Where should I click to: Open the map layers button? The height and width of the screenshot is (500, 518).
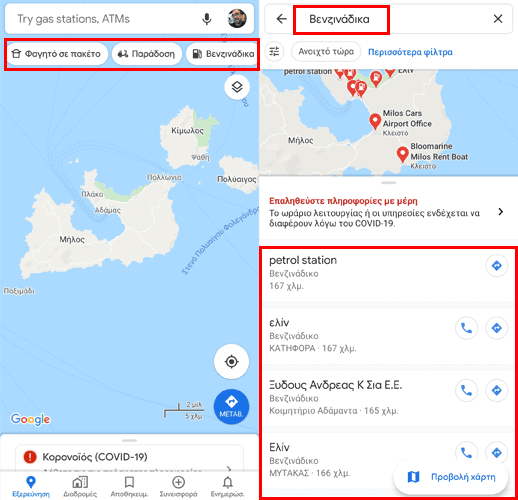tap(237, 87)
